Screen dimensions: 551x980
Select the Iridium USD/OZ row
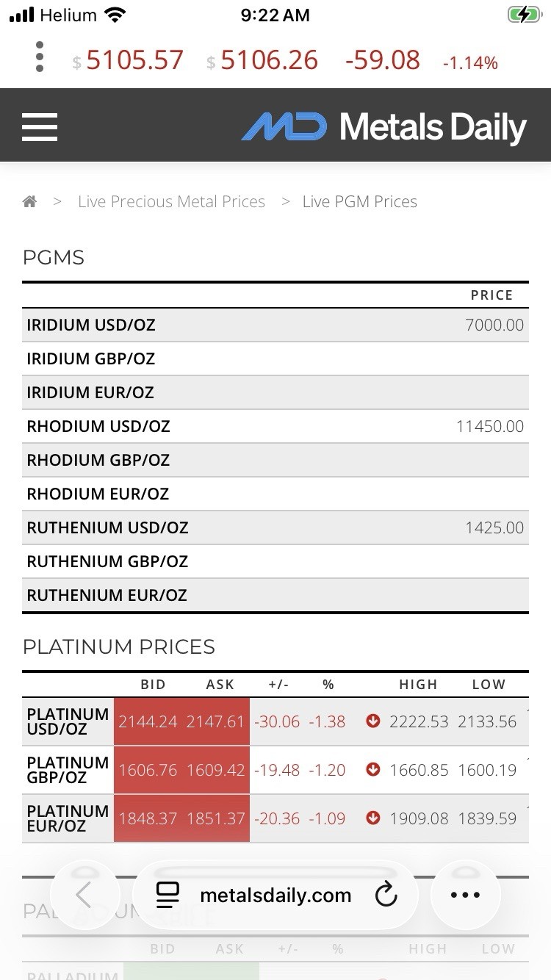(275, 325)
